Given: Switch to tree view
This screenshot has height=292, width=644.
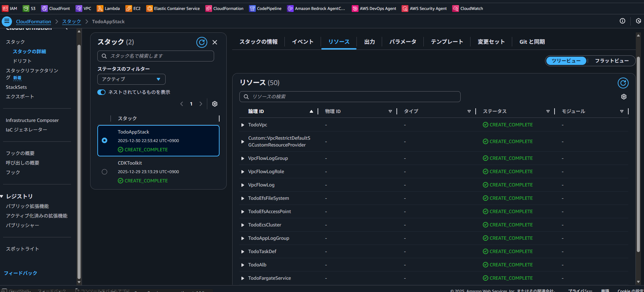Looking at the screenshot, I should click(x=566, y=61).
